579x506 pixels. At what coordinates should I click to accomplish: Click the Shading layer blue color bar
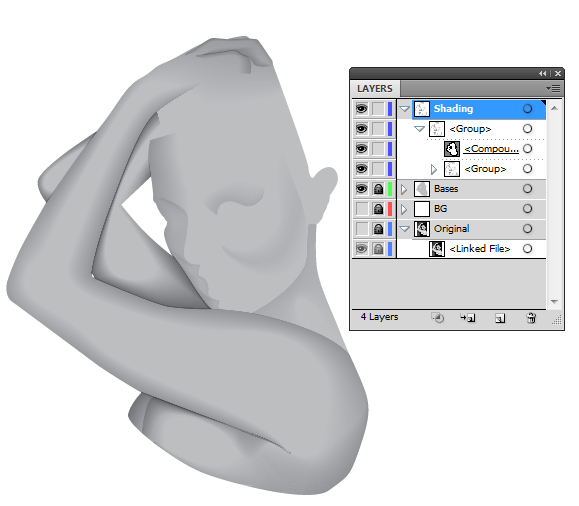point(390,109)
